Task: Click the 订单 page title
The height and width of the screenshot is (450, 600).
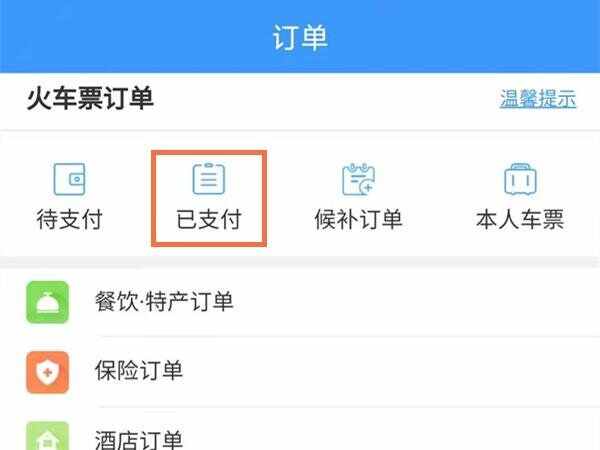Action: [x=300, y=38]
